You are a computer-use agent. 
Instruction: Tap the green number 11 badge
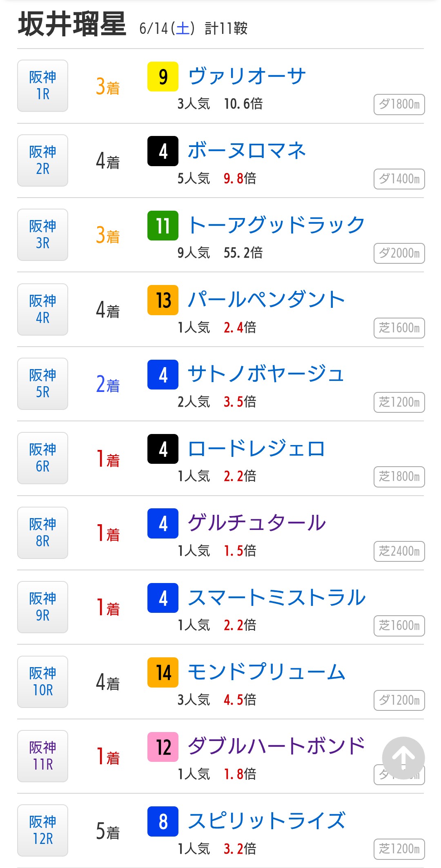click(x=163, y=225)
